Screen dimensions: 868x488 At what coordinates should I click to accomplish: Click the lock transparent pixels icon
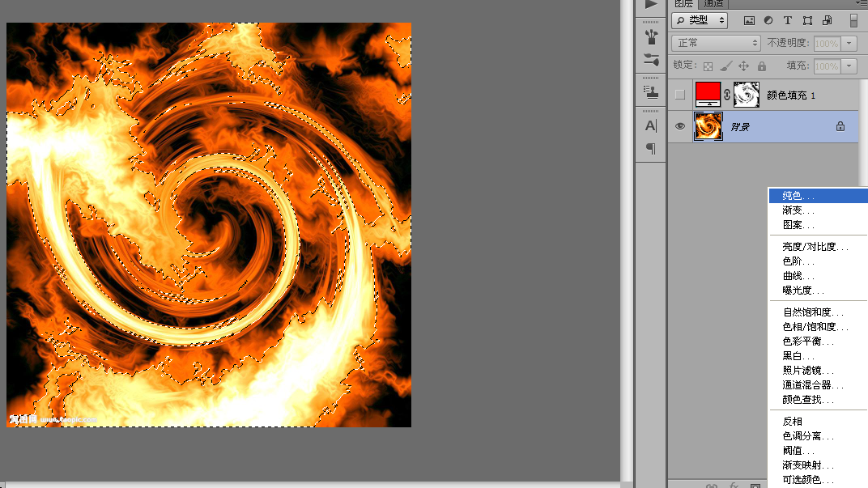click(708, 66)
